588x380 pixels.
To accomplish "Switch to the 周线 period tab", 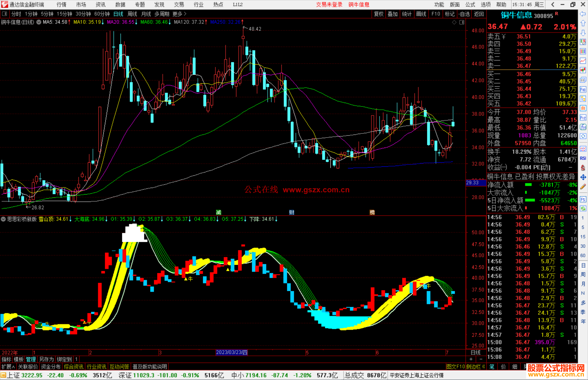I will 132,14.
